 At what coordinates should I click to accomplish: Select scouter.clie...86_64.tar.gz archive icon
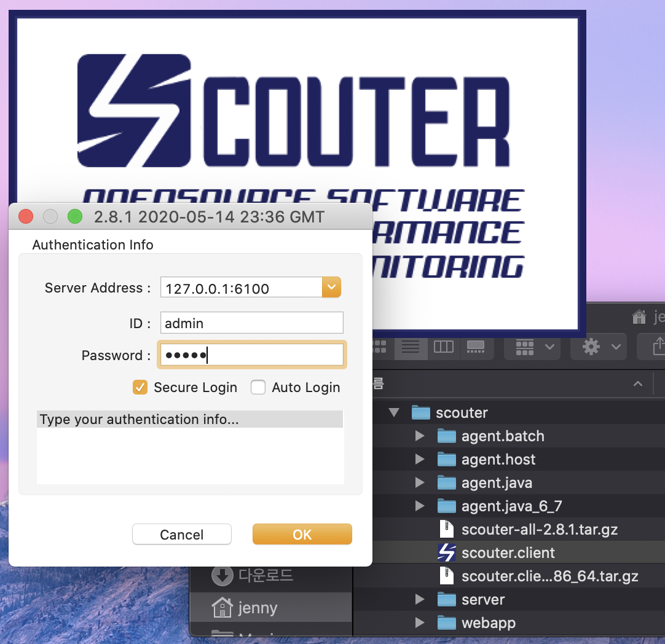[447, 576]
